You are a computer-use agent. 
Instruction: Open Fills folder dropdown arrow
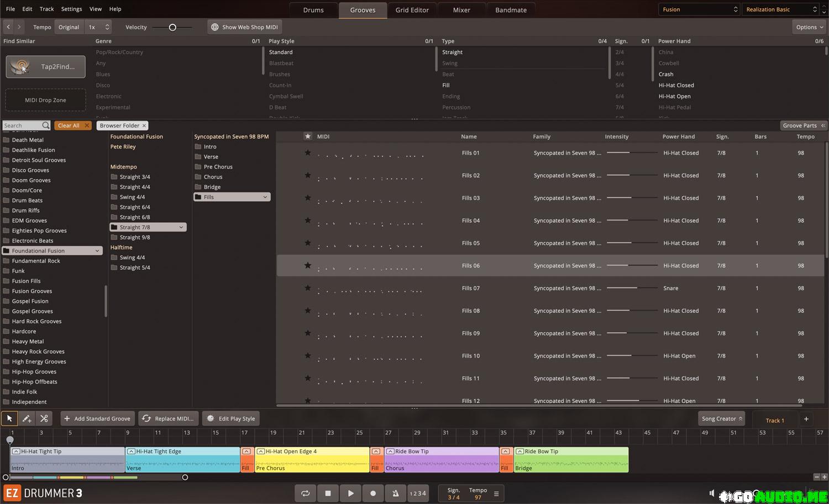(x=265, y=197)
